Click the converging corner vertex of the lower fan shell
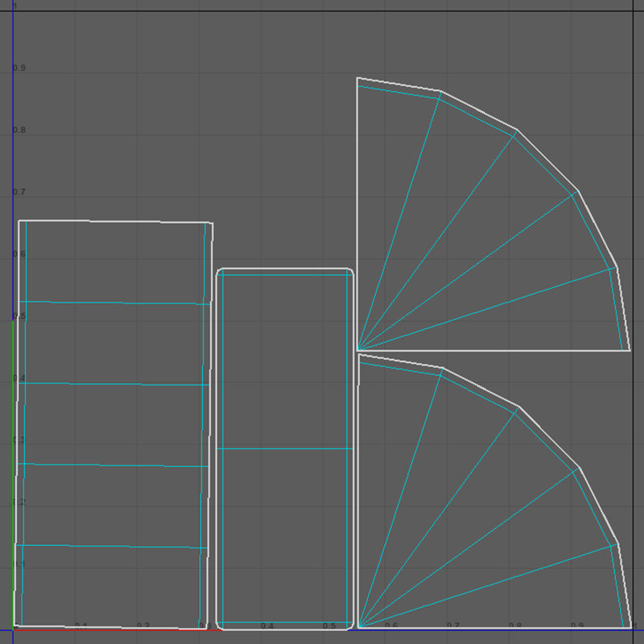644x644 pixels. pos(359,627)
